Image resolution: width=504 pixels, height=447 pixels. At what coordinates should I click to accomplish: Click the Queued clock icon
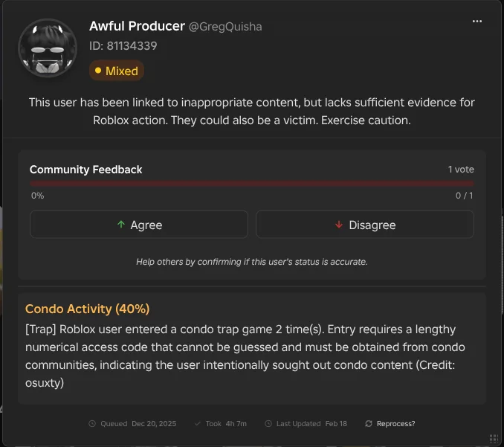(92, 423)
